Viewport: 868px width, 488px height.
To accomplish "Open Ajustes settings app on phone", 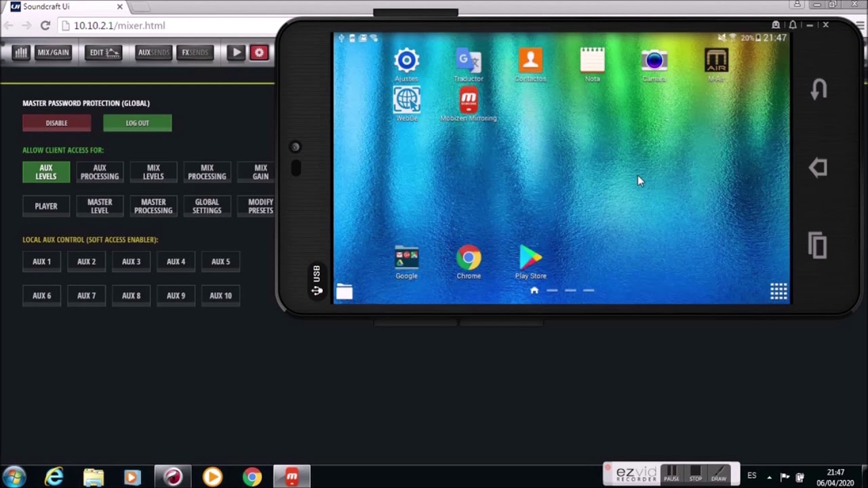I will coord(406,64).
